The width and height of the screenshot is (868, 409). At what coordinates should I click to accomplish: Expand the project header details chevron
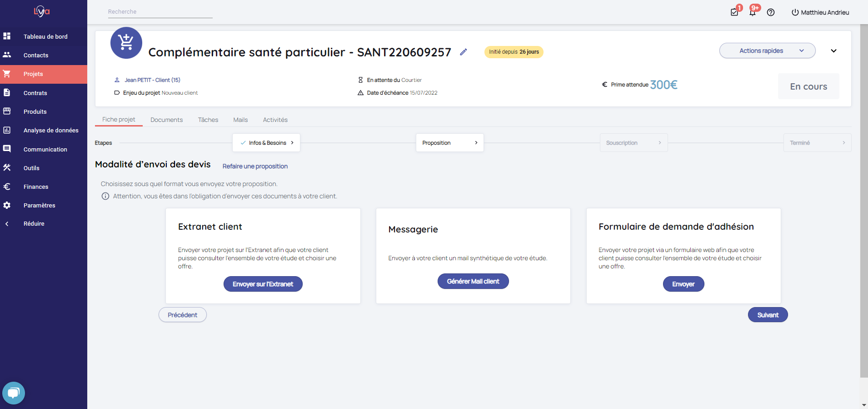coord(833,51)
